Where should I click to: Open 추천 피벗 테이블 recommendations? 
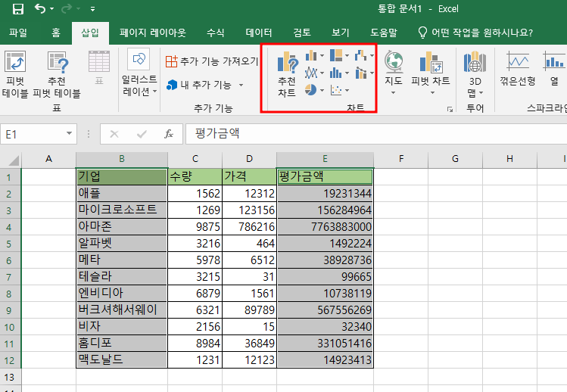[x=57, y=74]
